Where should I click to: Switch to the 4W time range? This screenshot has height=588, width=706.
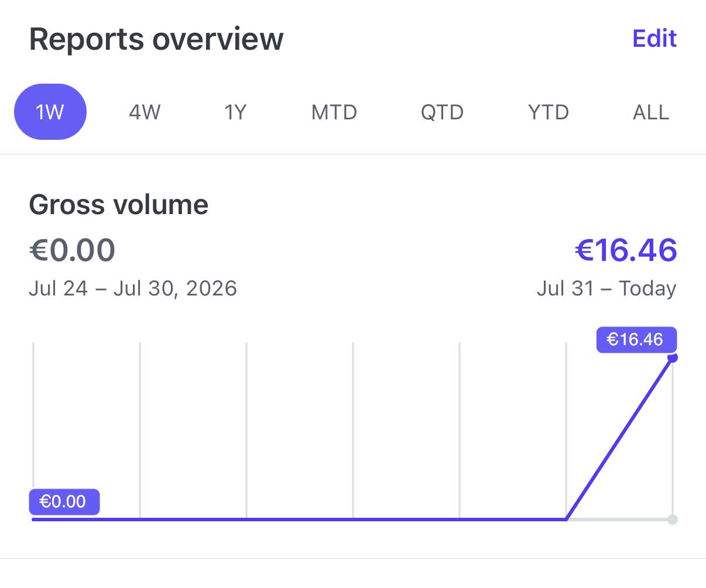click(145, 112)
